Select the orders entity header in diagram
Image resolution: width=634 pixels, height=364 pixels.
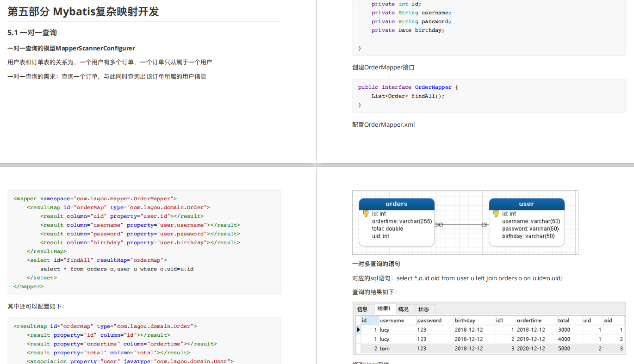tap(397, 204)
